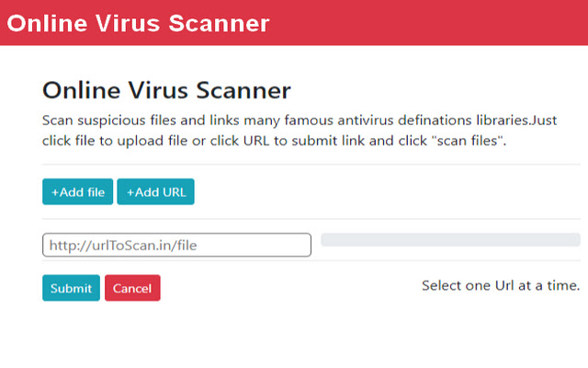This screenshot has width=588, height=368.
Task: Click the plus sign on Add URL
Action: pyautogui.click(x=130, y=192)
